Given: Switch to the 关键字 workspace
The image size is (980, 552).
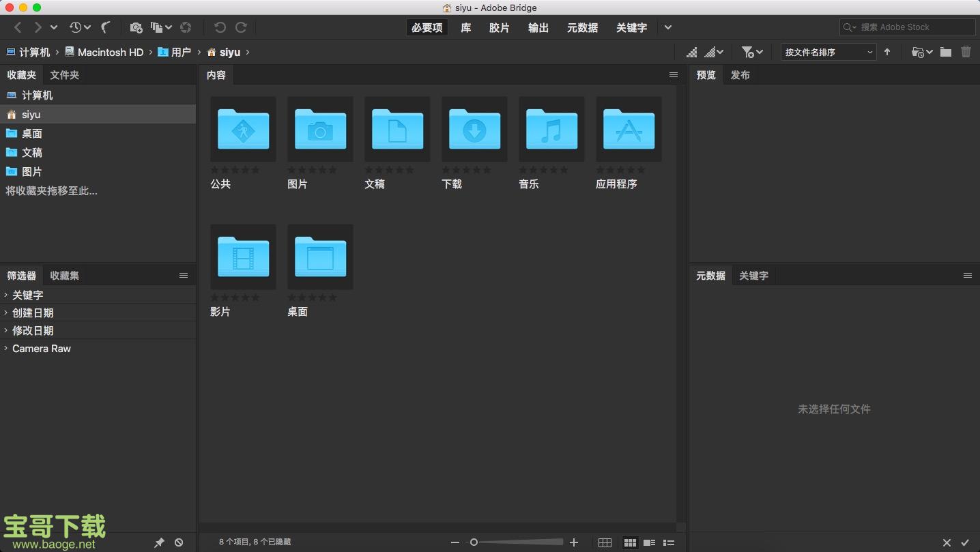Looking at the screenshot, I should pyautogui.click(x=631, y=27).
